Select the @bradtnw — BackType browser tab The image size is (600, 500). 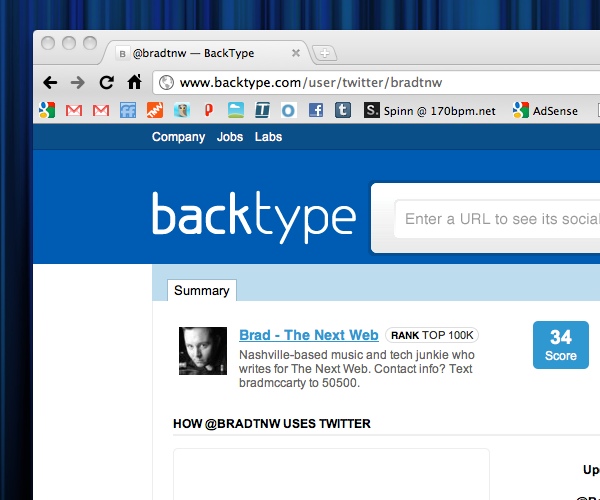pos(207,53)
